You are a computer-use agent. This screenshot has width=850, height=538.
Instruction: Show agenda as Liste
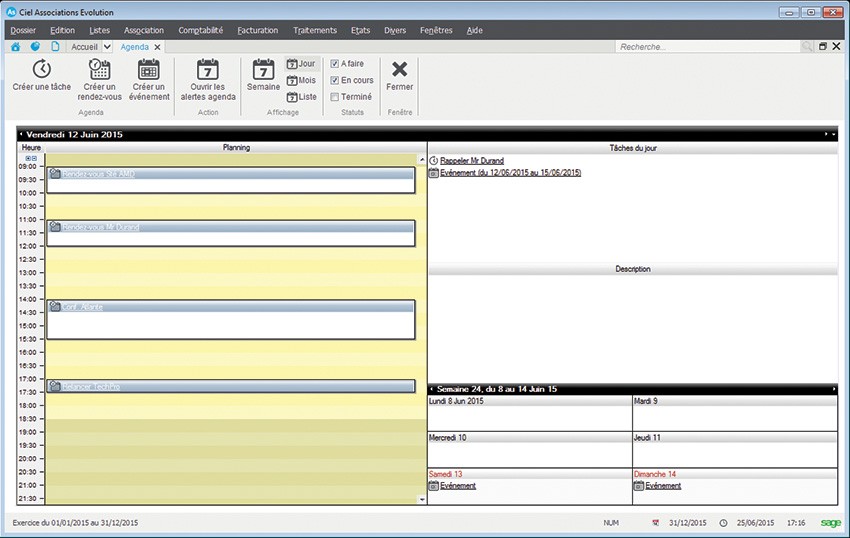(x=300, y=97)
